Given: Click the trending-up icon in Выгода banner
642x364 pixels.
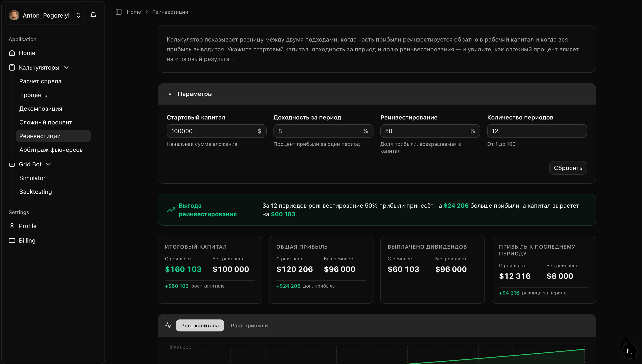Looking at the screenshot, I should click(x=171, y=210).
